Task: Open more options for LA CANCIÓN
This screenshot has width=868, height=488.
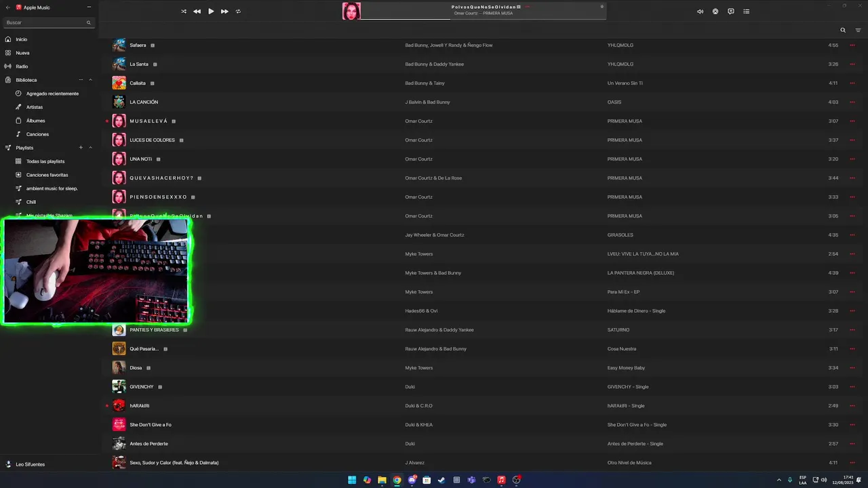Action: pos(852,102)
